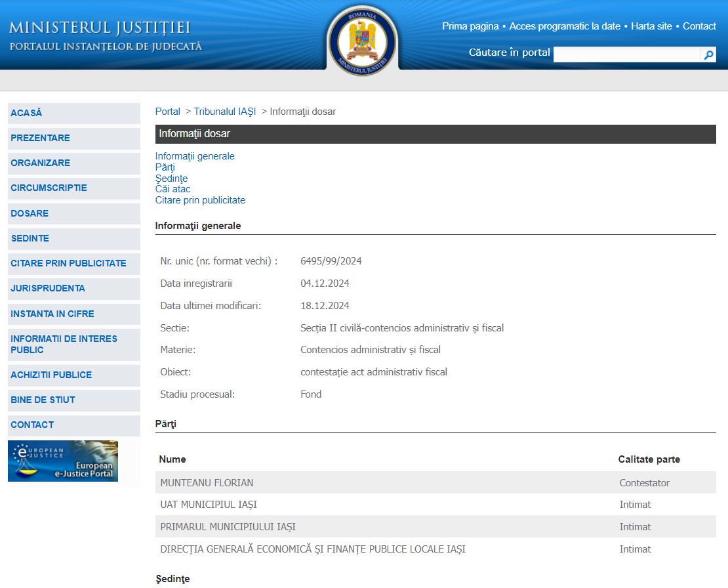Click Nume column header
The image size is (728, 588).
coord(172,459)
